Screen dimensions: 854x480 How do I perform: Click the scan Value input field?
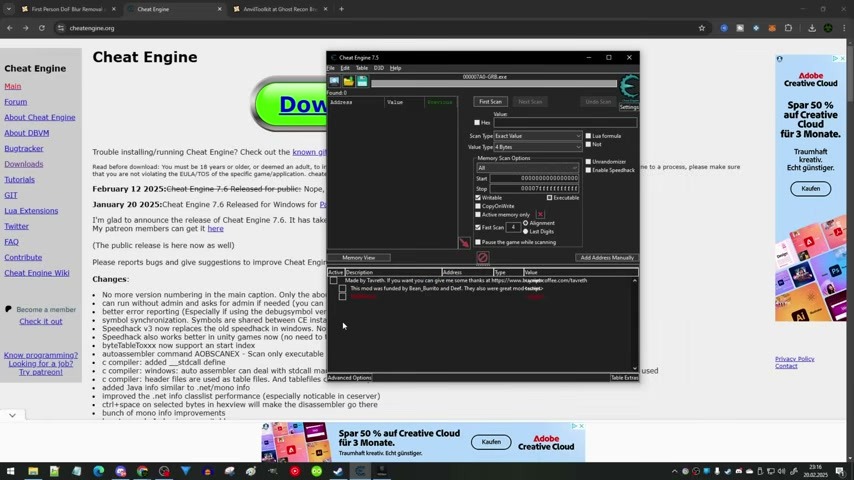pos(565,123)
